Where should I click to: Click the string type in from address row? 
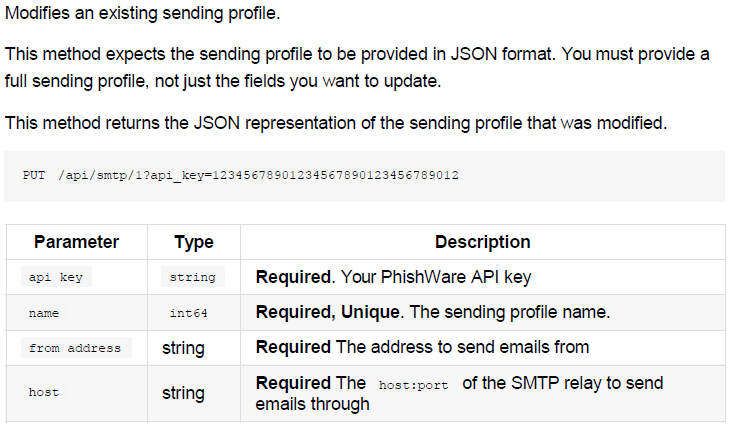(183, 348)
